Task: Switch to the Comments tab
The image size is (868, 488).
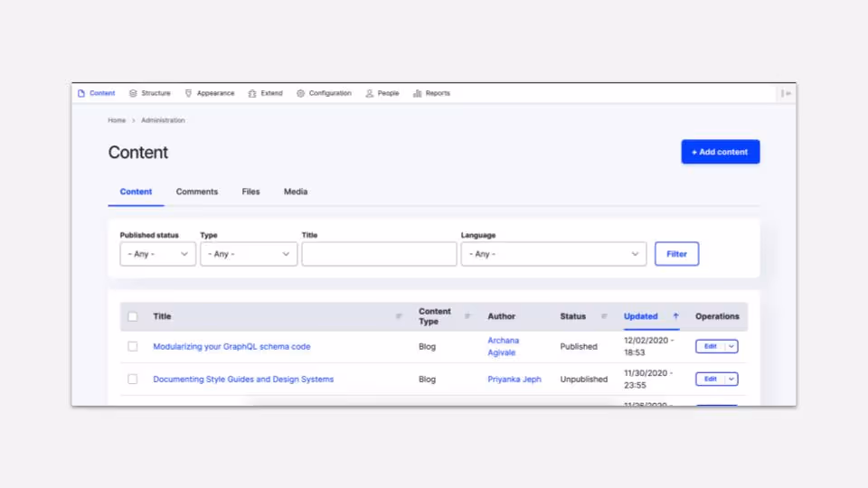Action: click(197, 192)
